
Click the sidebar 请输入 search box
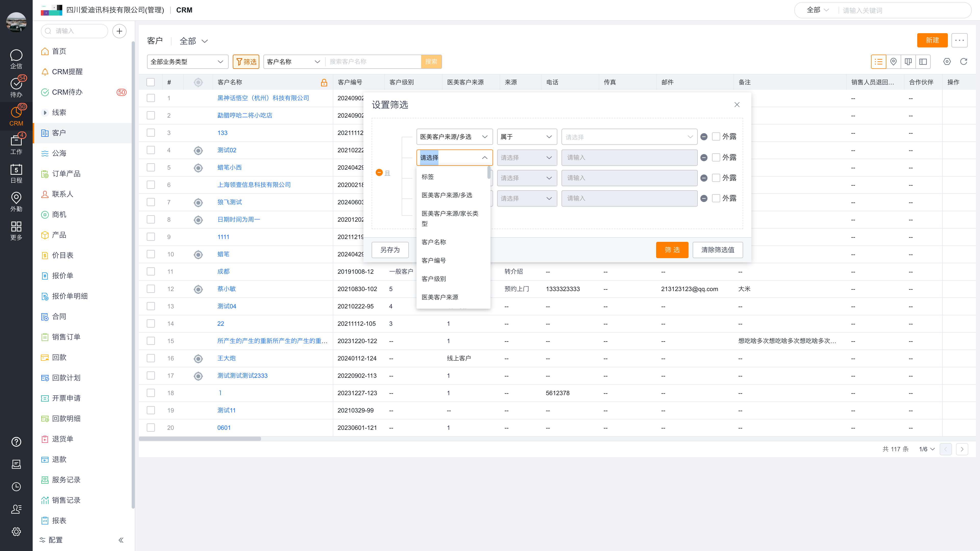coord(75,31)
